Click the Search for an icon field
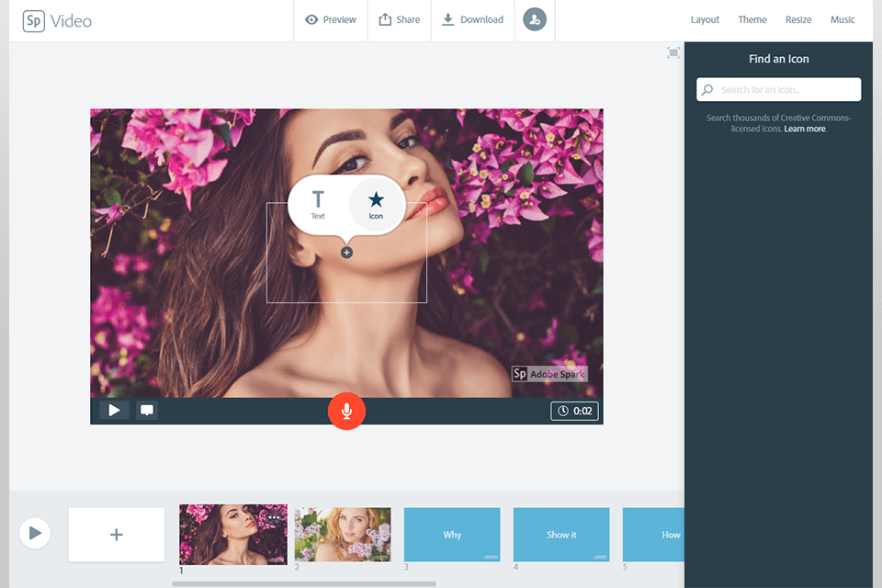 778,89
